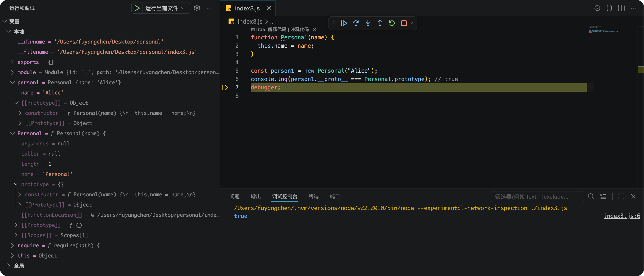
Task: Click the true output in debug console
Action: 241,216
